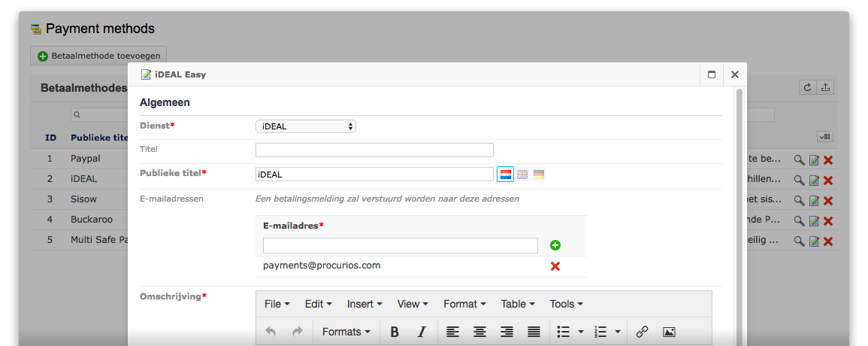This screenshot has height=346, width=868.
Task: Select the Buckaroo row text
Action: click(x=92, y=220)
